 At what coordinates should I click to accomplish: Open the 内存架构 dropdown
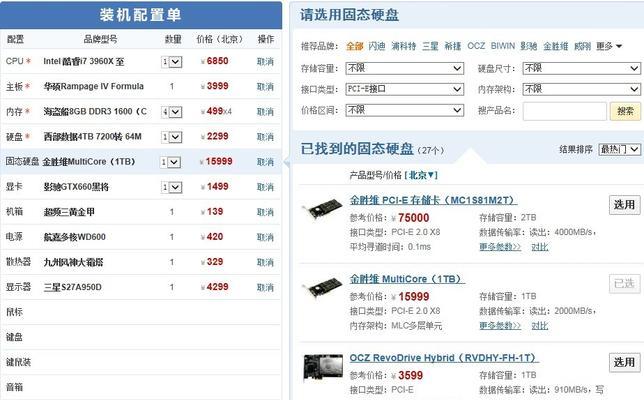tap(582, 89)
